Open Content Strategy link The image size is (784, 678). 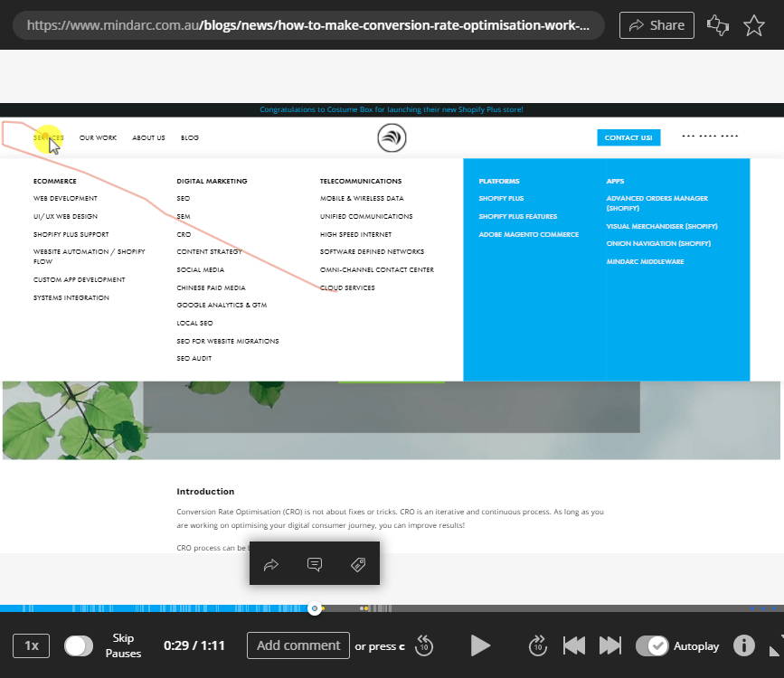tap(210, 251)
